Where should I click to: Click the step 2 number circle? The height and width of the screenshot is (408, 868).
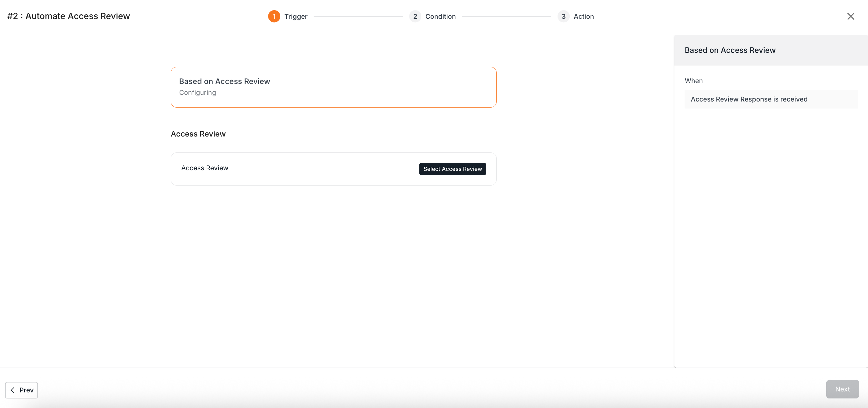[415, 16]
